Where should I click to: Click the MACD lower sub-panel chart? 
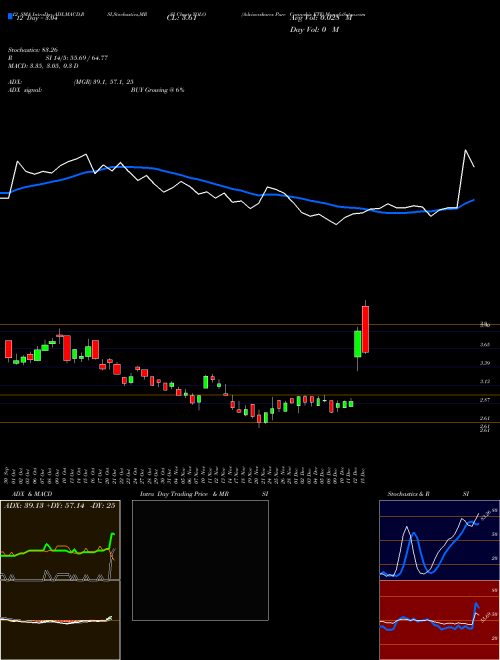(x=60, y=620)
